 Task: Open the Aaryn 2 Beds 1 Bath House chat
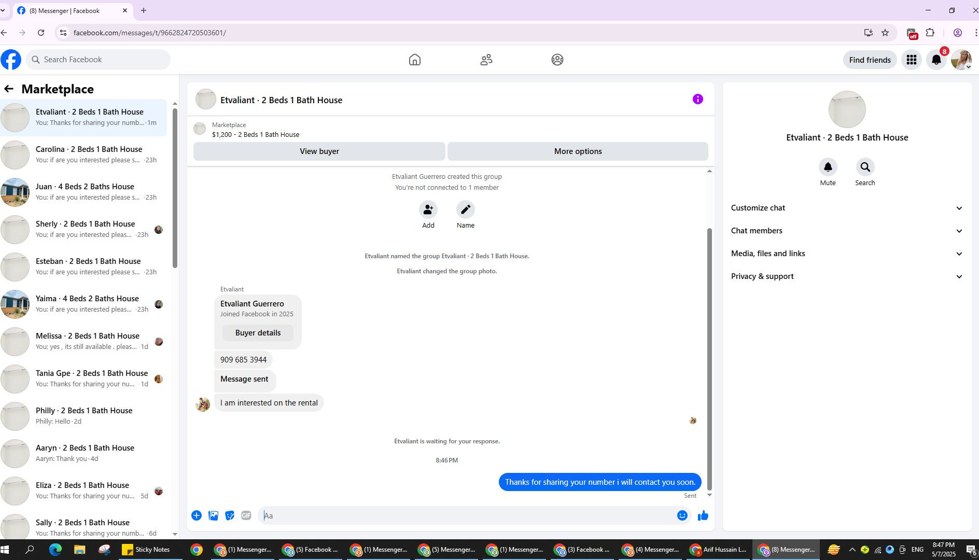coord(83,453)
